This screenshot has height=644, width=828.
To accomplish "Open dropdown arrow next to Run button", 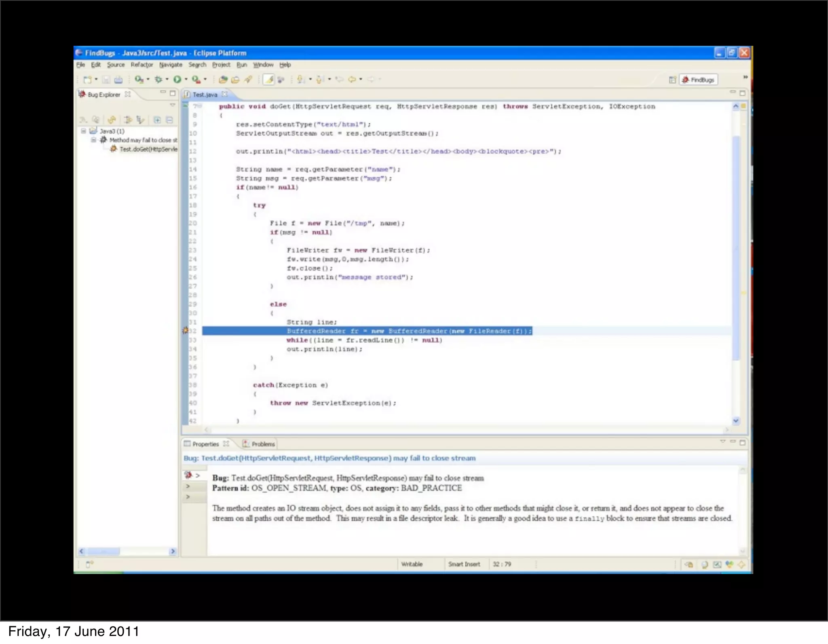I will (186, 80).
